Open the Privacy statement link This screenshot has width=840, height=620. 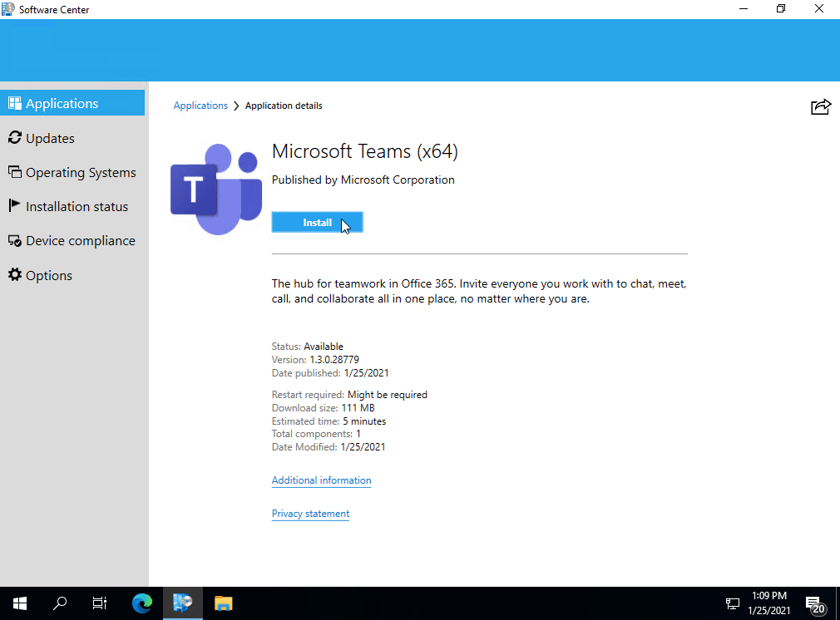click(310, 514)
